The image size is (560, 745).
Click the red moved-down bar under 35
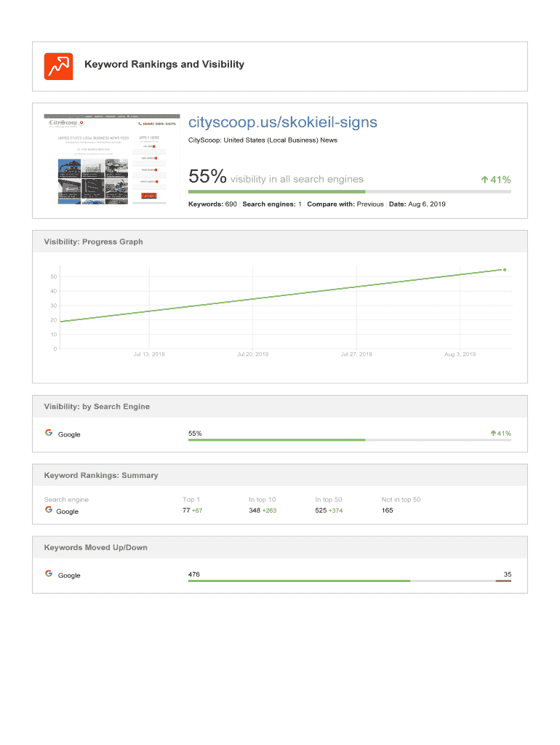(x=503, y=581)
